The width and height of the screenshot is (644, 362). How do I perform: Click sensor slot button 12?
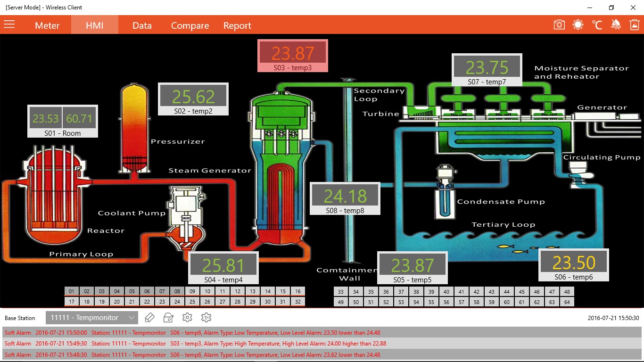coord(238,291)
